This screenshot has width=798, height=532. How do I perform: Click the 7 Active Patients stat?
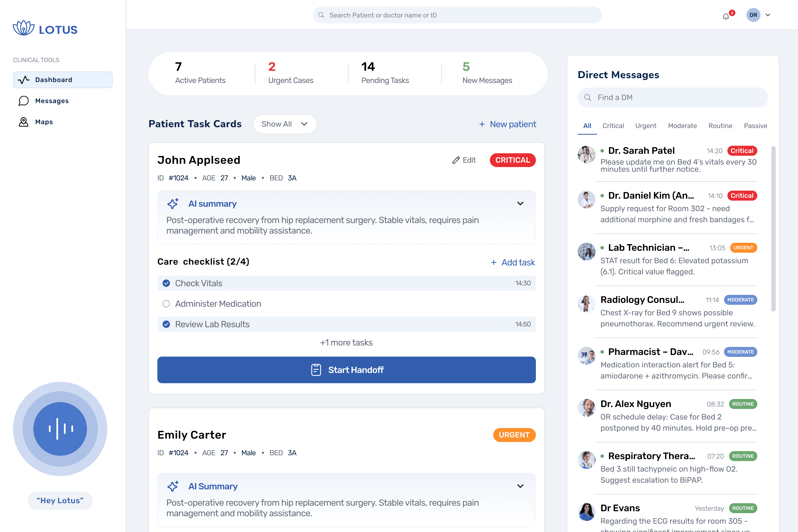click(x=200, y=73)
